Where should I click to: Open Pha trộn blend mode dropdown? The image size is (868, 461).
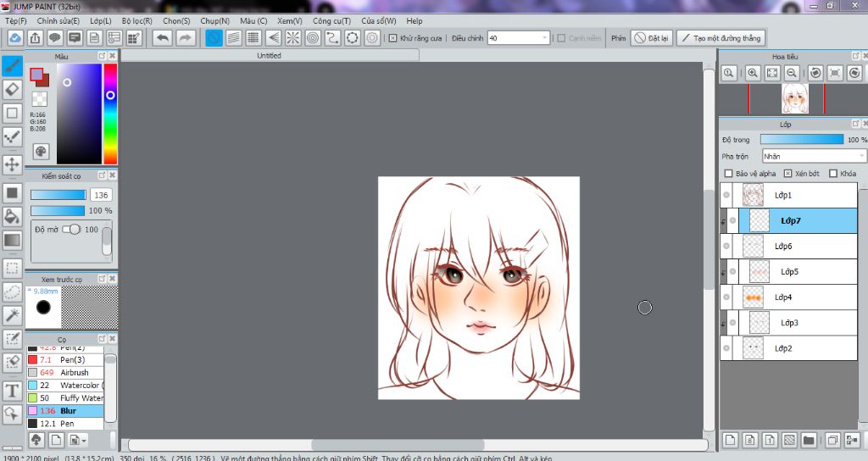[x=814, y=156]
